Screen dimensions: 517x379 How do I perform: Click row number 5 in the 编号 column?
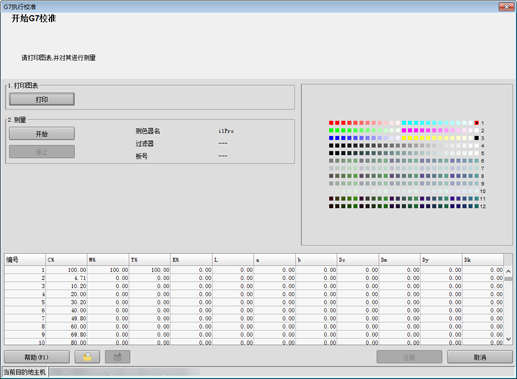tap(25, 302)
